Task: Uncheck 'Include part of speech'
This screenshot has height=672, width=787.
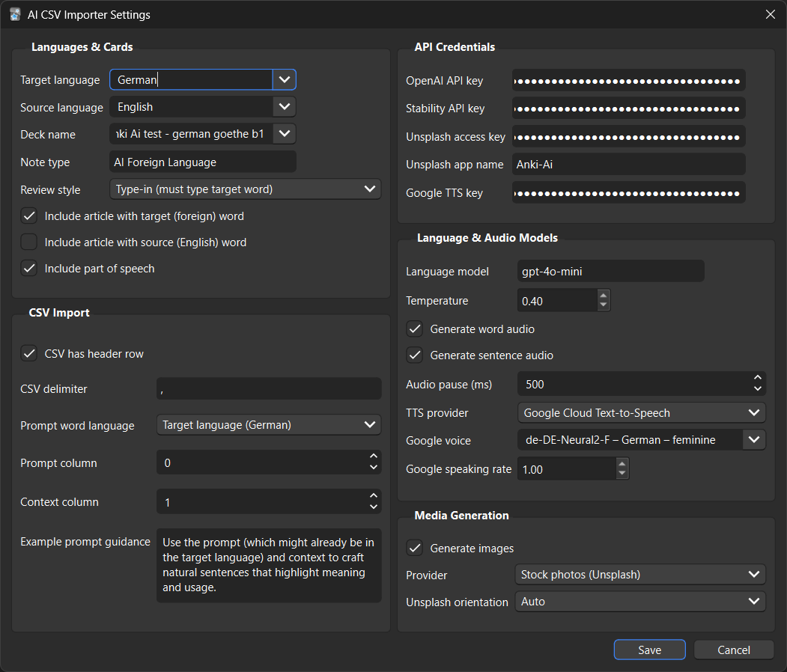Action: [x=28, y=268]
